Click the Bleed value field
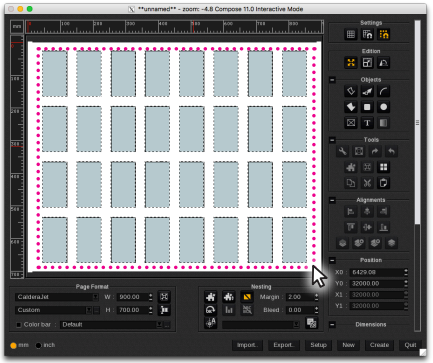433x363 pixels. point(300,310)
